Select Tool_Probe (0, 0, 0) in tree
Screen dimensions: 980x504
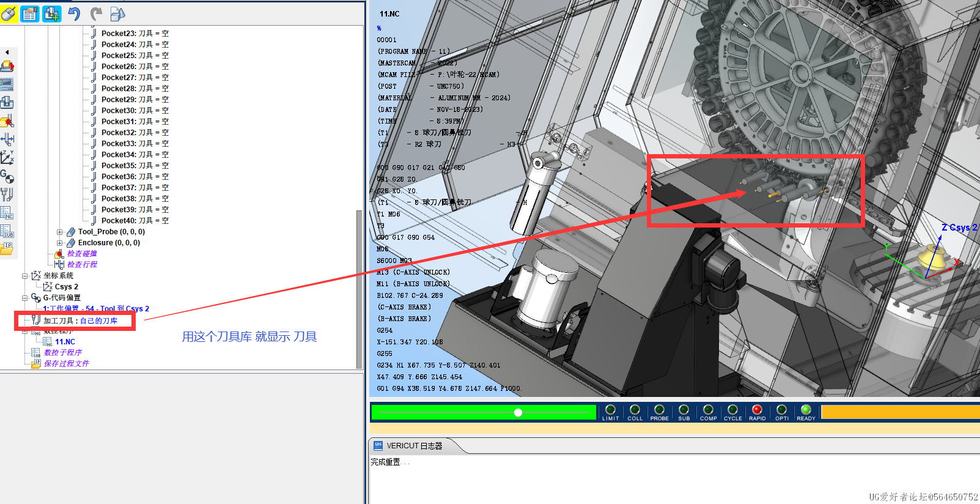111,232
